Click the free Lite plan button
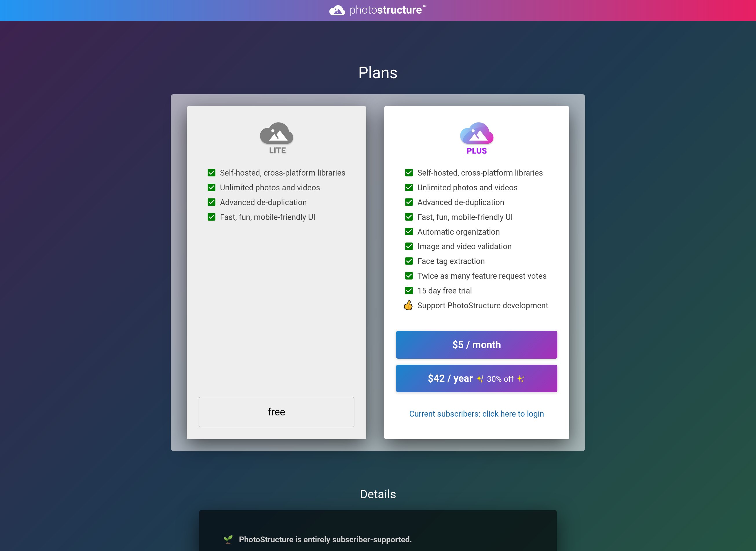 [276, 411]
